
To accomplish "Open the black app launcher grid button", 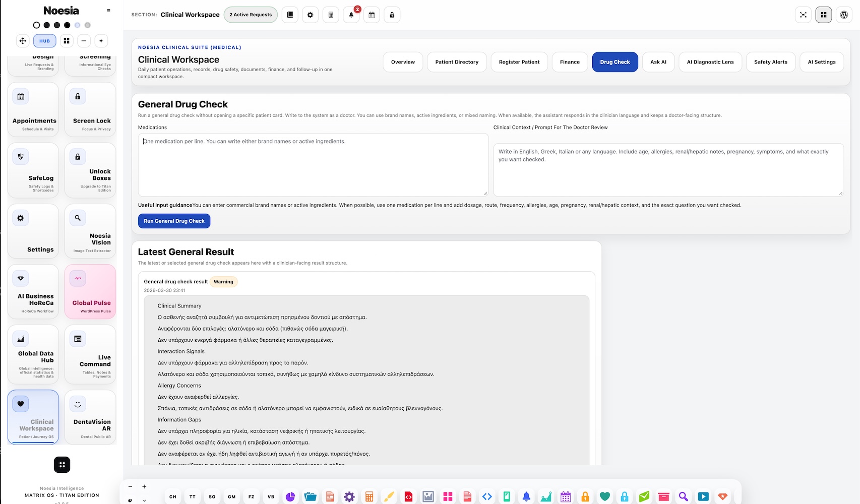I will 62,465.
